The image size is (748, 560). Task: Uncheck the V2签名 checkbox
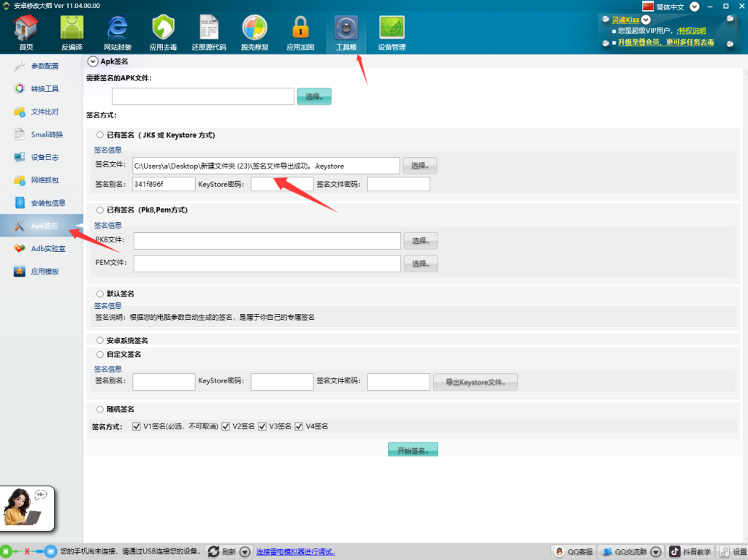click(226, 426)
